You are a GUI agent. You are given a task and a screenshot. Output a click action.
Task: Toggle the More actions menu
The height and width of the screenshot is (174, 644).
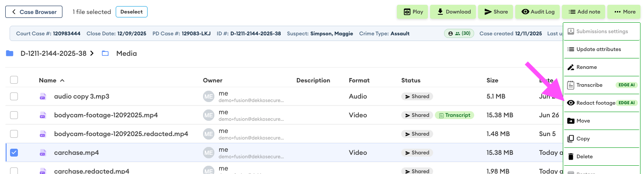coord(624,12)
